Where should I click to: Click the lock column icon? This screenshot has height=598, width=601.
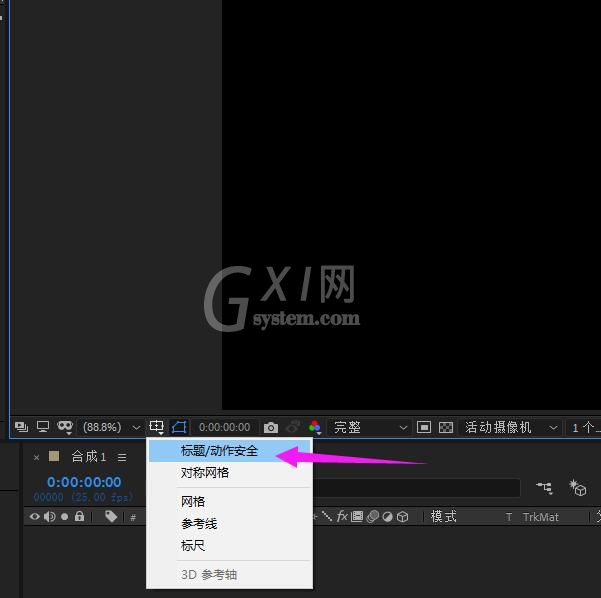(x=79, y=516)
